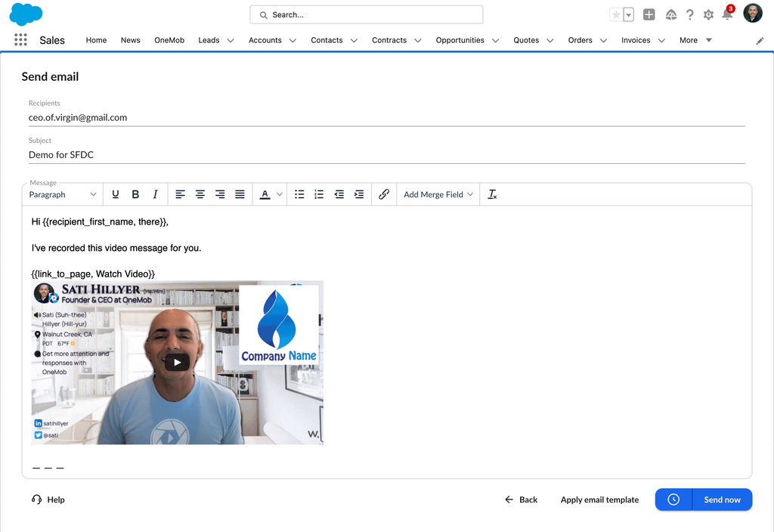This screenshot has width=774, height=532.
Task: Clear text formatting with the Tx icon
Action: pos(492,194)
